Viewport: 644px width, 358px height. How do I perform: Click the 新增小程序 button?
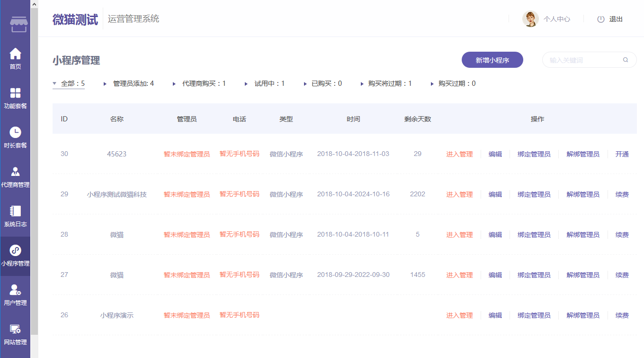(x=492, y=60)
